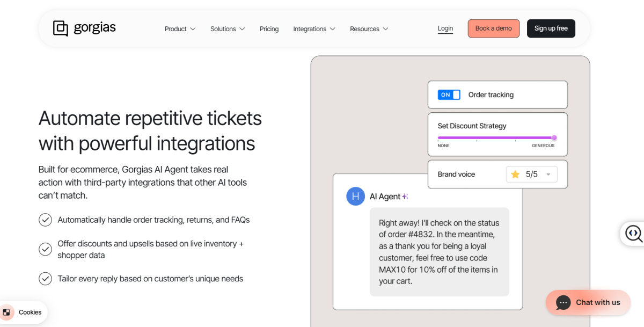Click the Book a demo button

494,28
